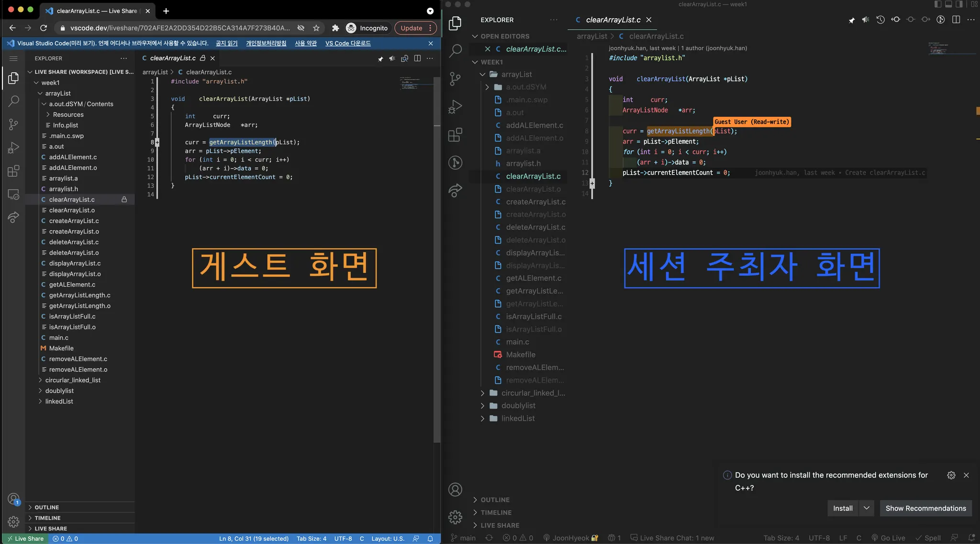Click split editor icon in host editor toolbar

click(956, 20)
